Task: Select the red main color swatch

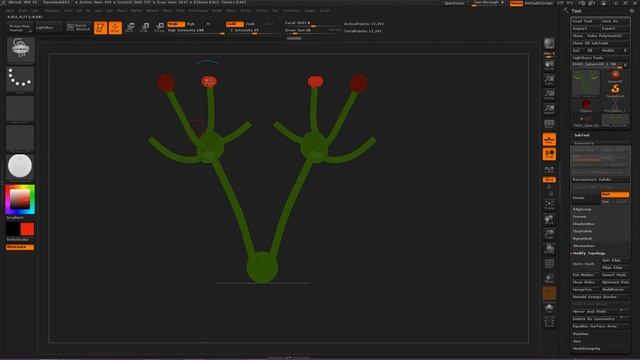Action: click(27, 229)
